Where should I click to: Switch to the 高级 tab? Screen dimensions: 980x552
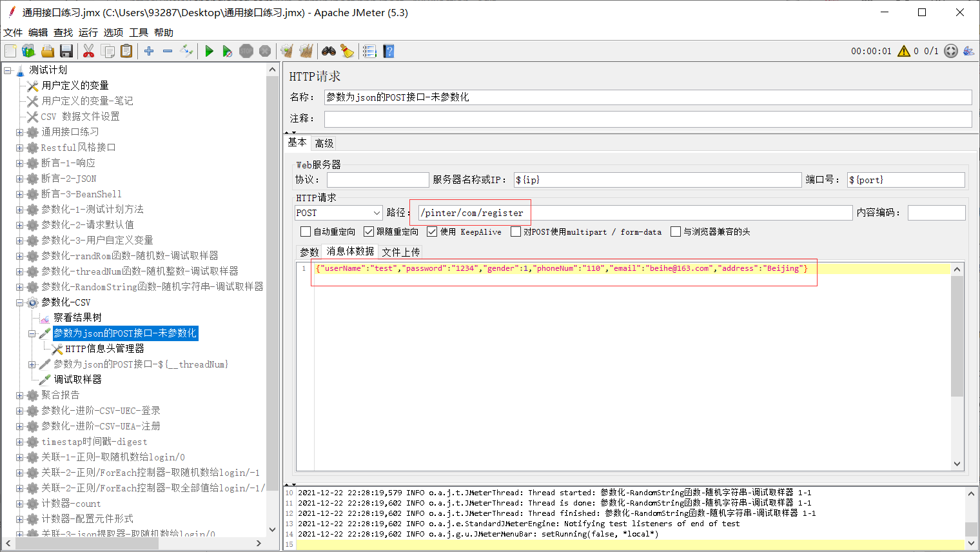(x=324, y=143)
